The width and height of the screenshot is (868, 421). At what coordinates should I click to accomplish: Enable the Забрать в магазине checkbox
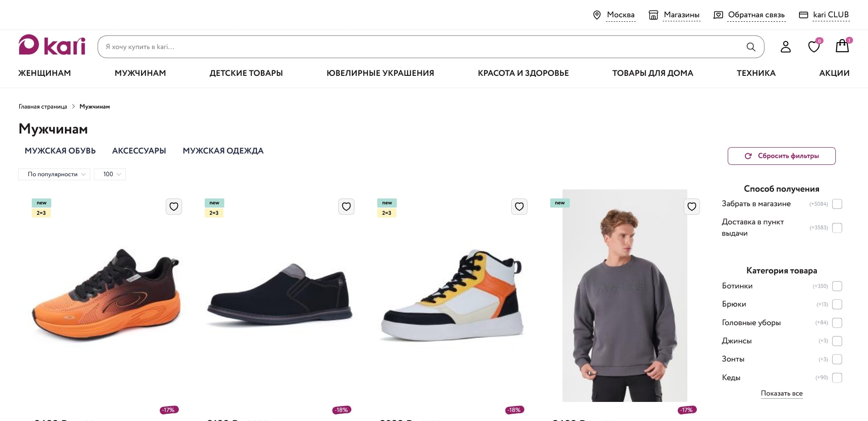(x=837, y=204)
